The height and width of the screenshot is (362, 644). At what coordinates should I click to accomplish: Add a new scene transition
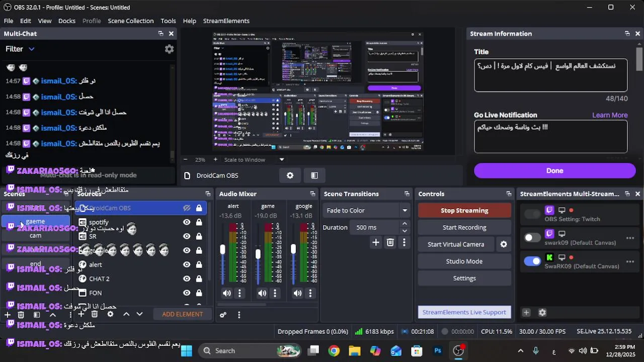tap(376, 243)
